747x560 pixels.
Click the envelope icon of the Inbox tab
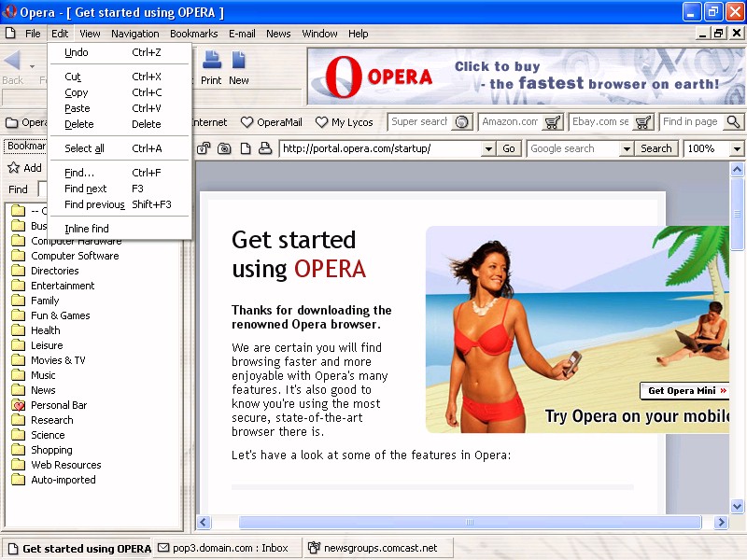click(163, 548)
